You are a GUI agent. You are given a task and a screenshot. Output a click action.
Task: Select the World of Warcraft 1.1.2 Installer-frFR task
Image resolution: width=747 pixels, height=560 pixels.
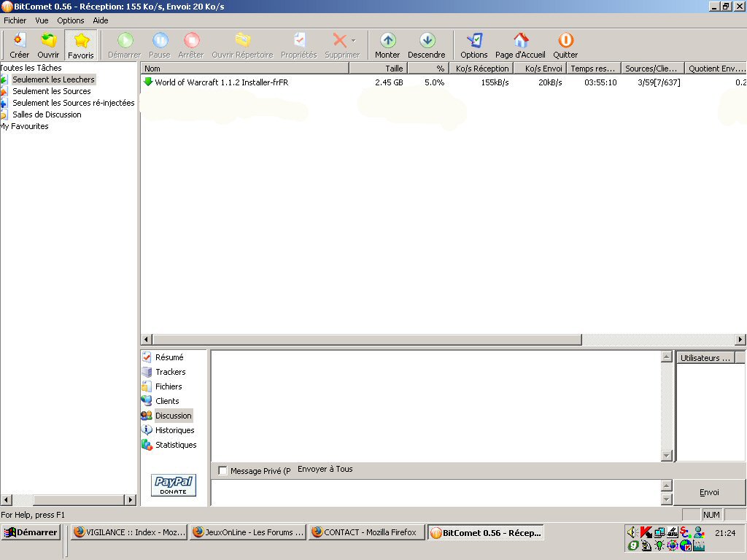click(x=222, y=82)
